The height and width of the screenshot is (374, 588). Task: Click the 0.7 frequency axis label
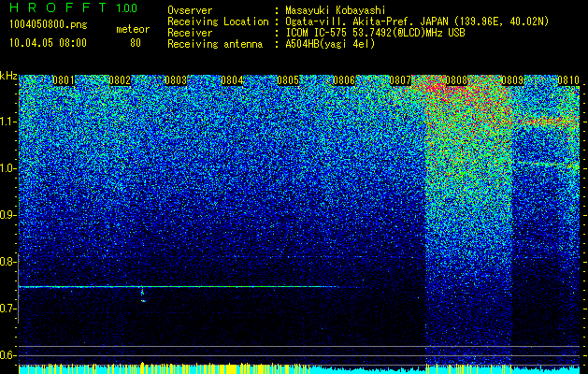pyautogui.click(x=7, y=309)
